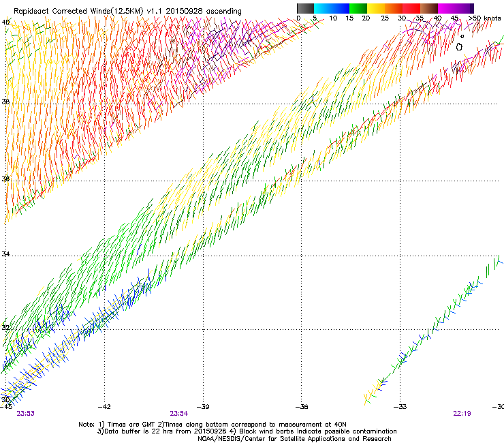Click the yellow 20-25 knot swatch
Viewport: 504px width, 443px height.
coord(376,8)
